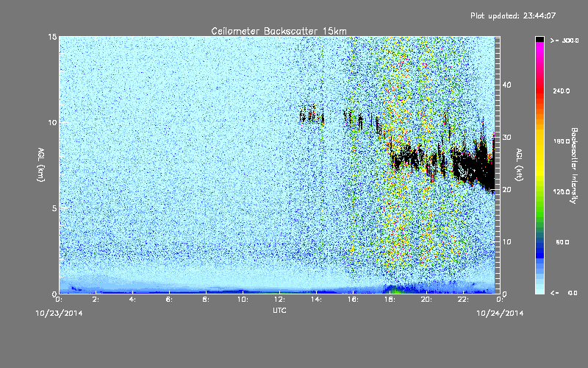
Task: Click the 18: hour tick label
Action: tap(390, 300)
